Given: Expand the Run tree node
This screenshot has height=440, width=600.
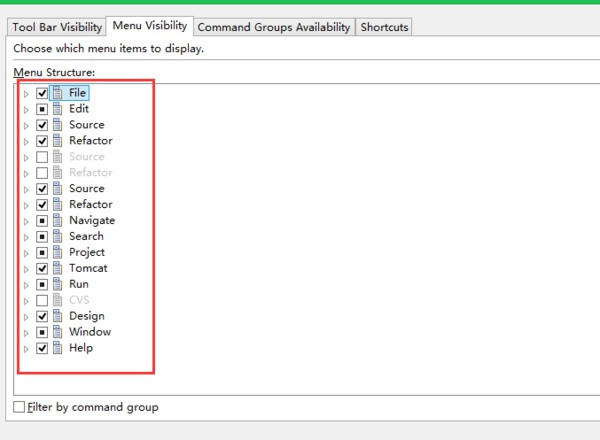Looking at the screenshot, I should tap(26, 285).
